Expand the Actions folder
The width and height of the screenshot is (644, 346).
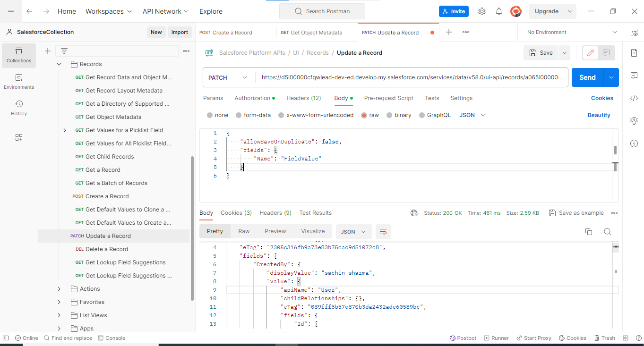(59, 289)
